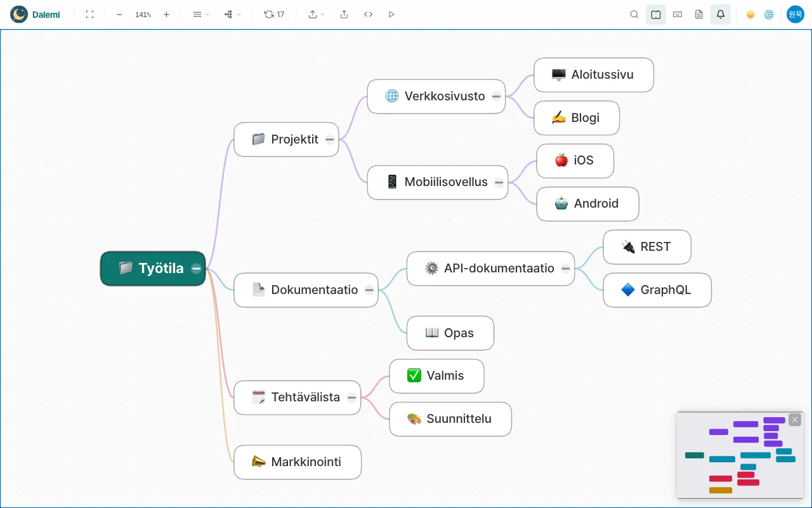Click the yellow Markkinointi block in minimap
Viewport: 812px width, 508px height.
coord(721,490)
